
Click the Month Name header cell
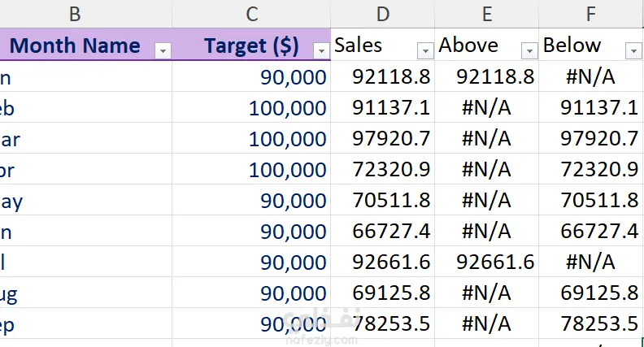[75, 46]
